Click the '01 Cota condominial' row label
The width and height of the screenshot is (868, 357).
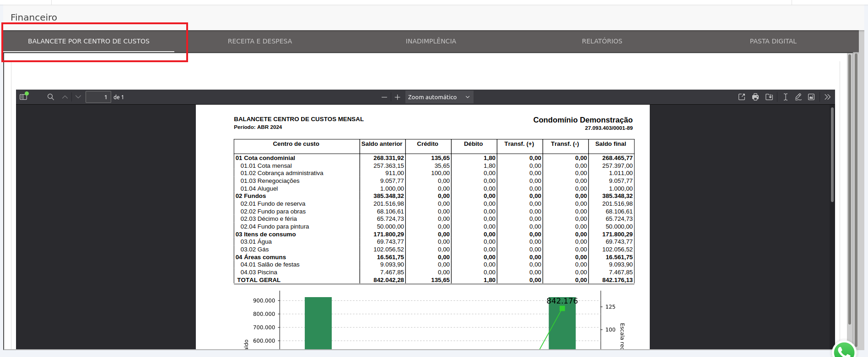click(x=265, y=158)
